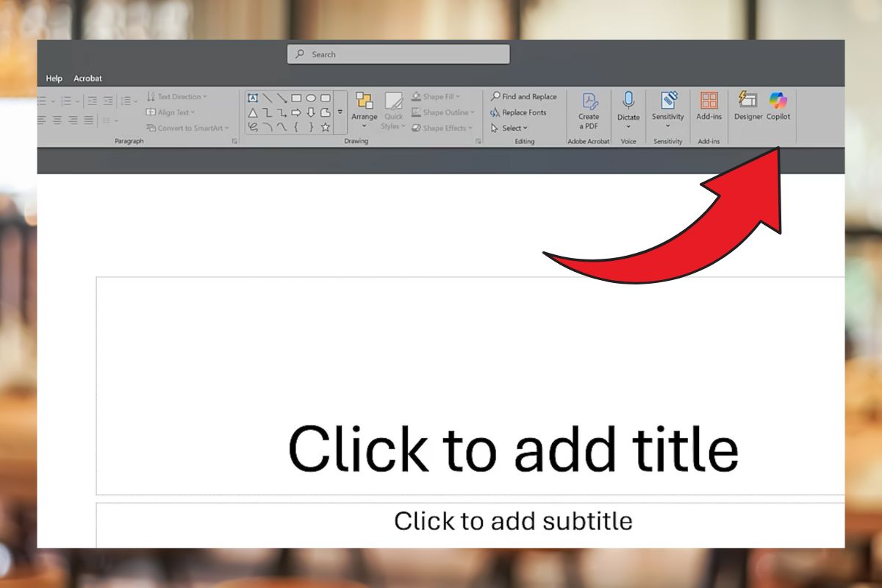Toggle right text alignment

pyautogui.click(x=73, y=120)
